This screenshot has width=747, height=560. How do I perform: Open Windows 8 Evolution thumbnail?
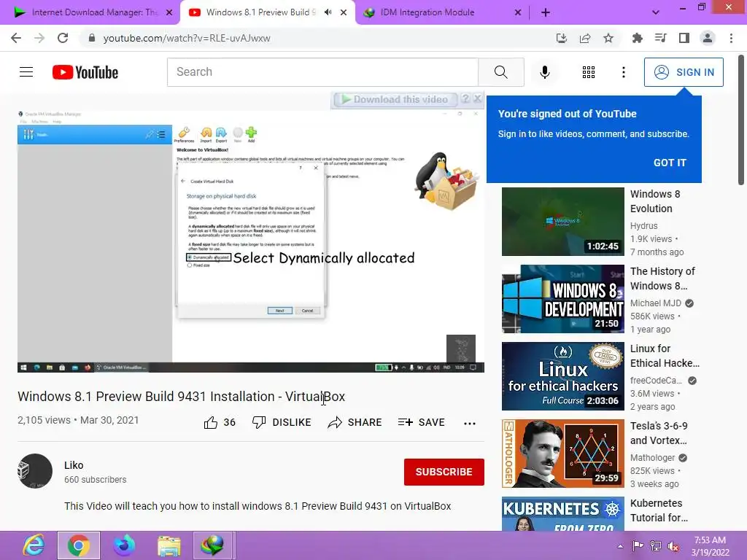click(x=562, y=222)
